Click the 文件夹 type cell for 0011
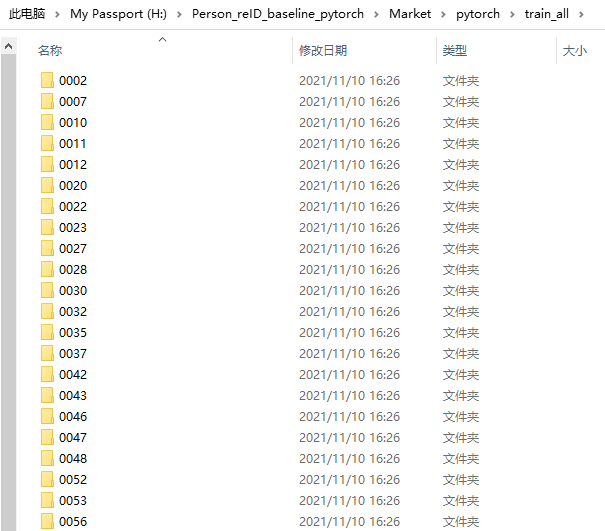Image resolution: width=605 pixels, height=531 pixels. click(x=461, y=144)
